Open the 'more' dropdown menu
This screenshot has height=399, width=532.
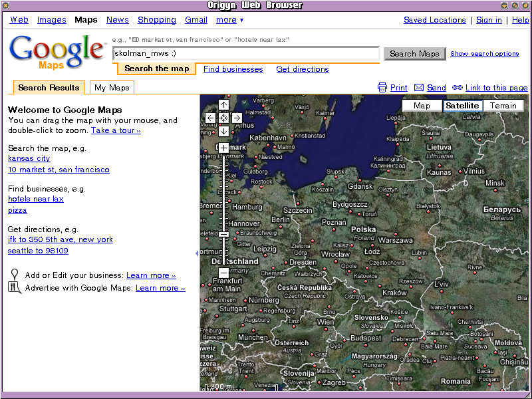click(x=229, y=20)
